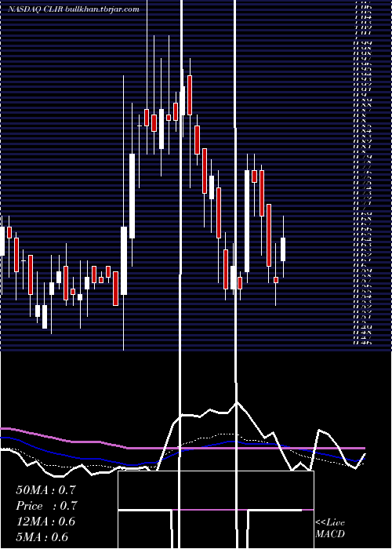Click the 'Price : 0.7' label
Viewport: 392px width, 549px height.
point(46,506)
